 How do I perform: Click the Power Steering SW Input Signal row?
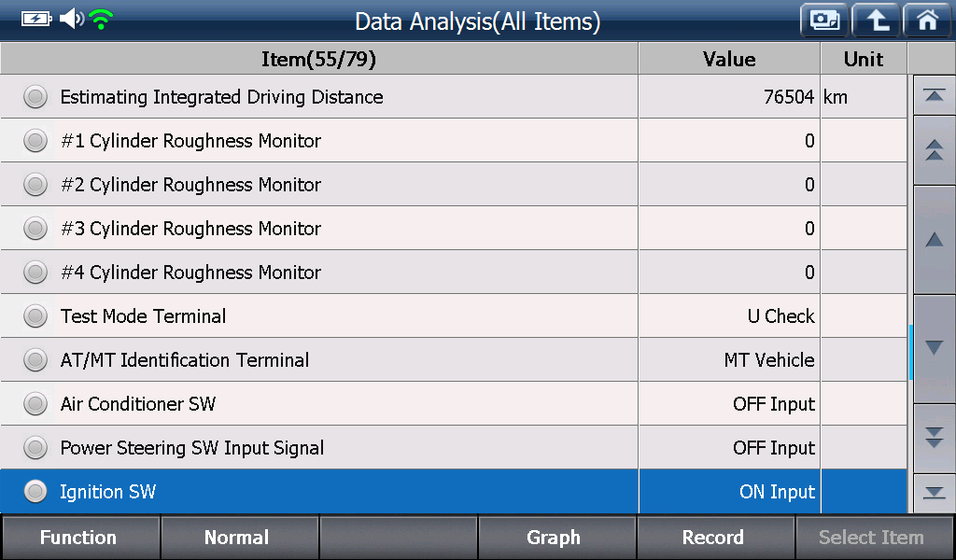[454, 447]
